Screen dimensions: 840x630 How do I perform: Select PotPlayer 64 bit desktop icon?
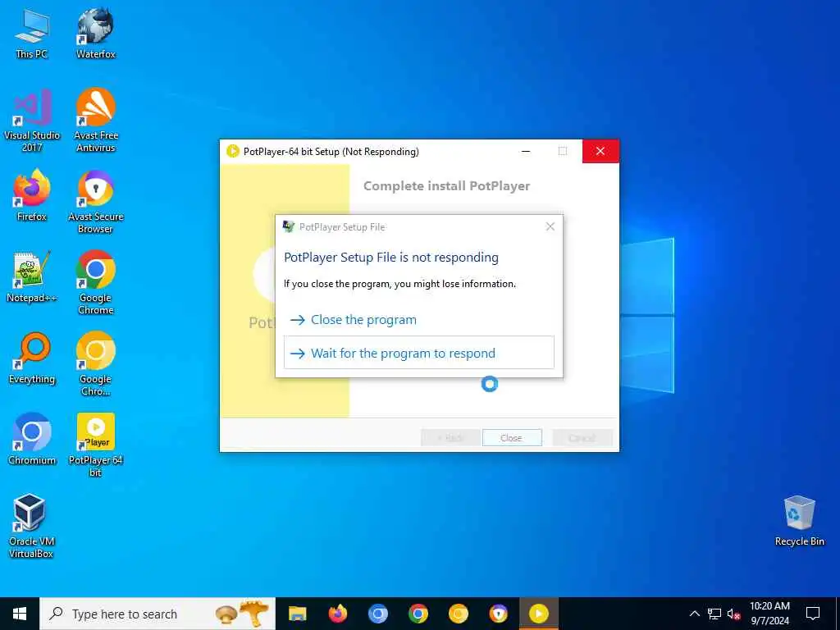(95, 445)
